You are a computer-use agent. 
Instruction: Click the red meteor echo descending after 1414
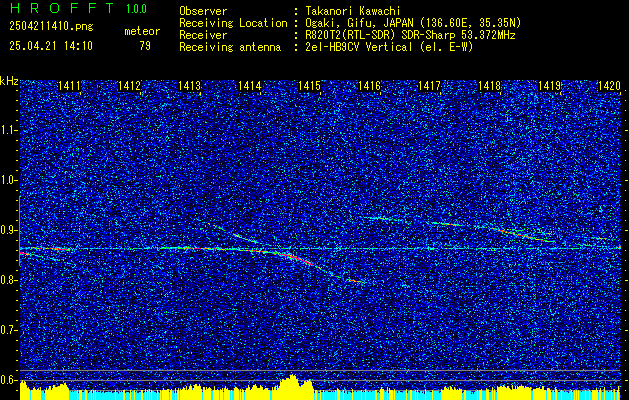tap(295, 257)
